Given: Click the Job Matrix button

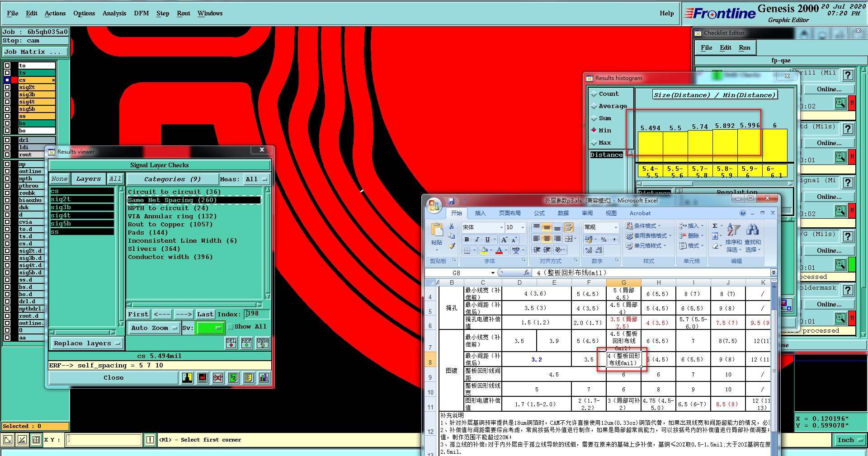Looking at the screenshot, I should 35,52.
